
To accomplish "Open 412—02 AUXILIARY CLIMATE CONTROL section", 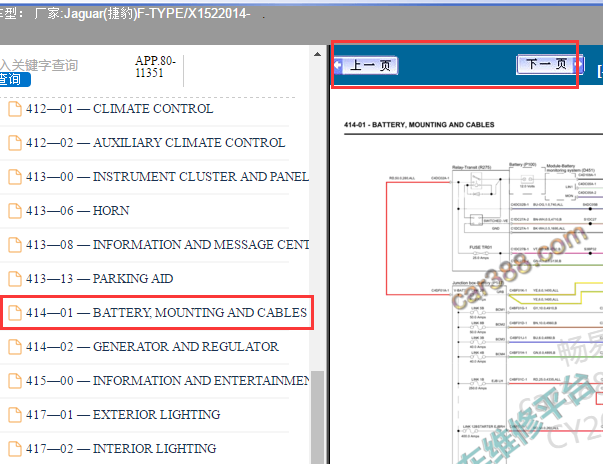I will pyautogui.click(x=156, y=143).
